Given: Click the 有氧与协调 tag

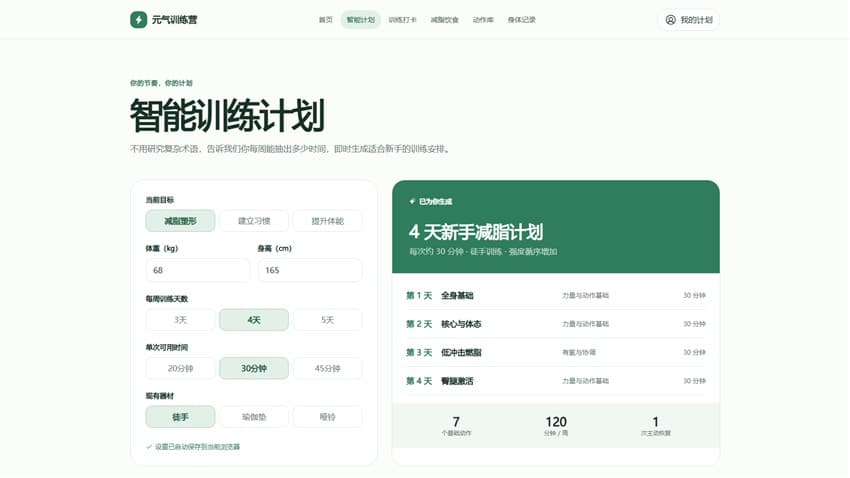Looking at the screenshot, I should [579, 352].
